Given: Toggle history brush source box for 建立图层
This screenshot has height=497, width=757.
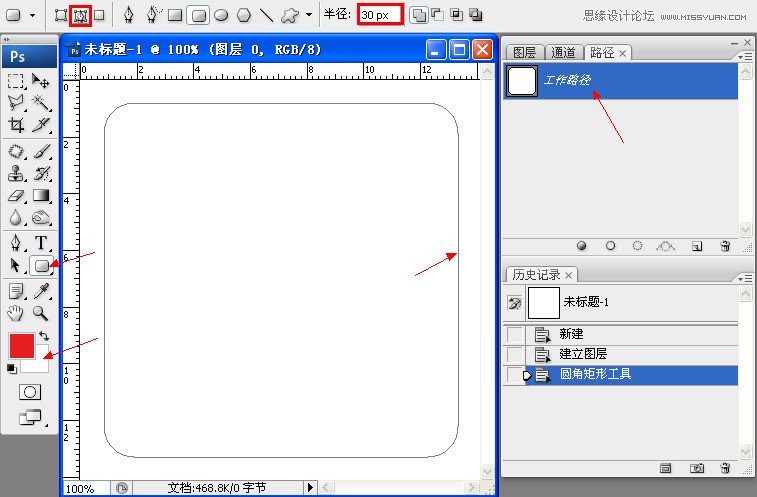Looking at the screenshot, I should pyautogui.click(x=514, y=354).
